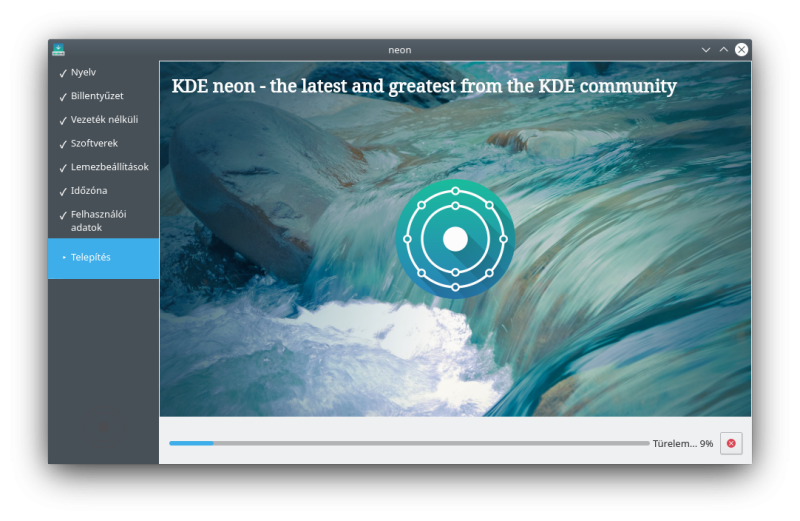
Task: Cancel installation with the red X button
Action: [731, 443]
